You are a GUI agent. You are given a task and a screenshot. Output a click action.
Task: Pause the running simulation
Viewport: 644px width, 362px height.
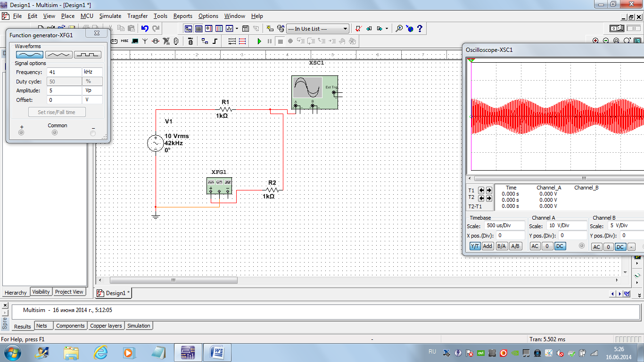(x=270, y=41)
